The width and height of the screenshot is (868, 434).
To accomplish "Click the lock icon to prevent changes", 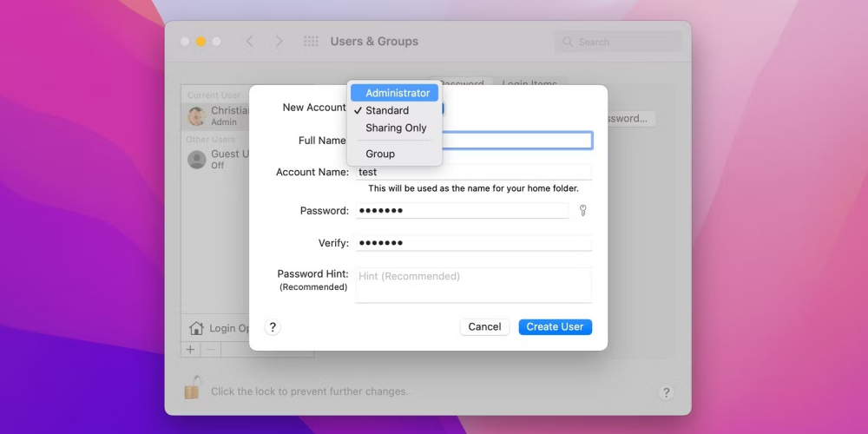I will (193, 387).
